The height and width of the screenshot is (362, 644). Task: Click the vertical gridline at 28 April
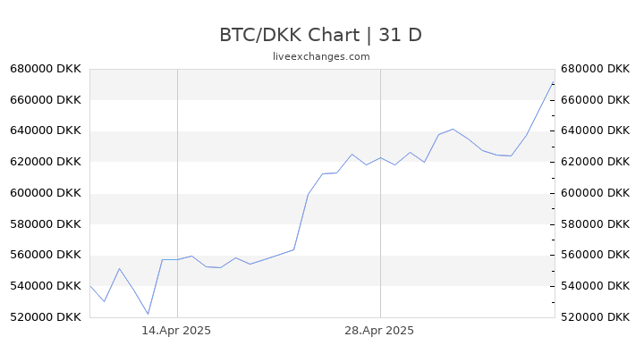click(x=380, y=193)
